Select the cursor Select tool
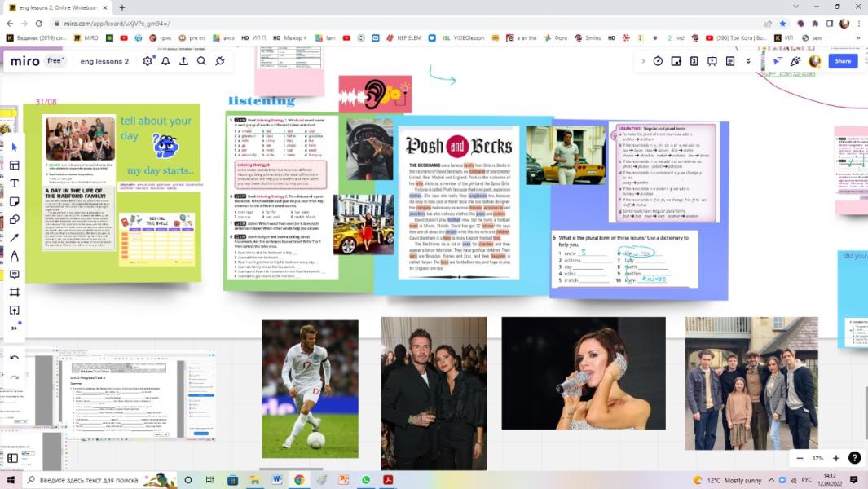 pos(15,148)
